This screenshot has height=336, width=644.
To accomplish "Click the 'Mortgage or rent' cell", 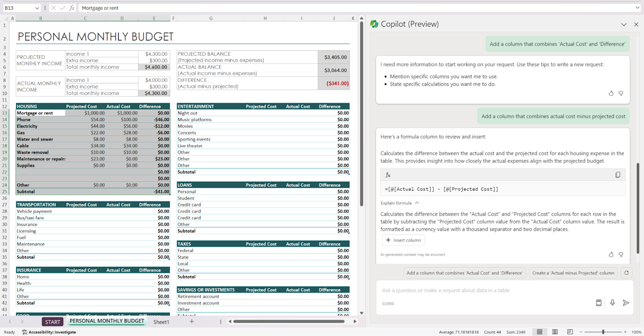I will point(40,113).
